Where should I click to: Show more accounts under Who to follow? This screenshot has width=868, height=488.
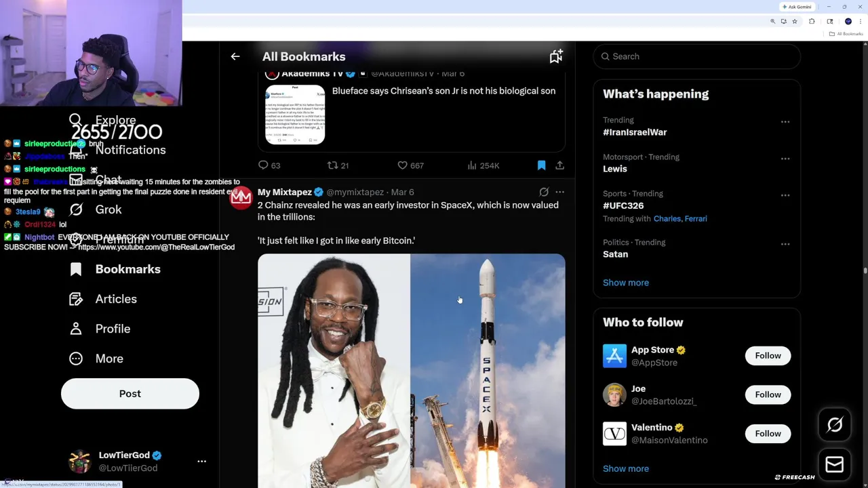coord(626,468)
